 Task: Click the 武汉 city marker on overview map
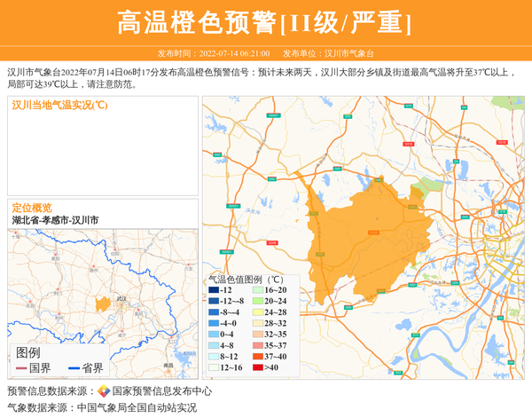tap(121, 302)
